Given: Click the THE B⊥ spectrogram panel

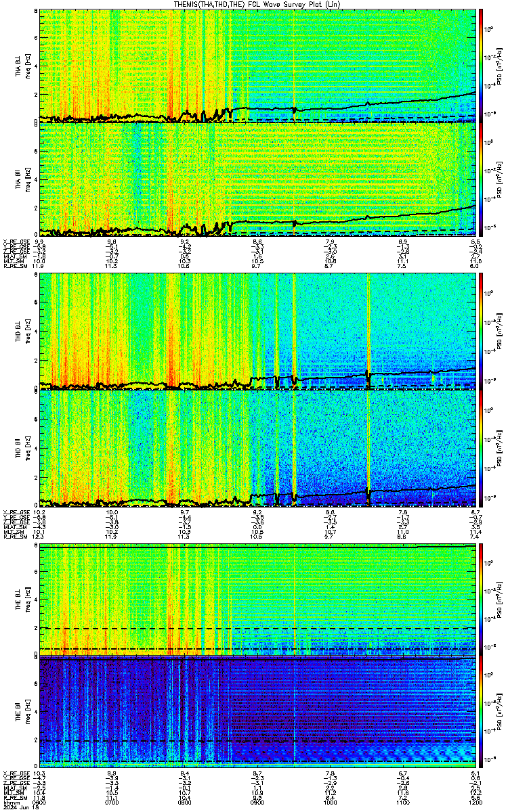Looking at the screenshot, I should pyautogui.click(x=257, y=600).
